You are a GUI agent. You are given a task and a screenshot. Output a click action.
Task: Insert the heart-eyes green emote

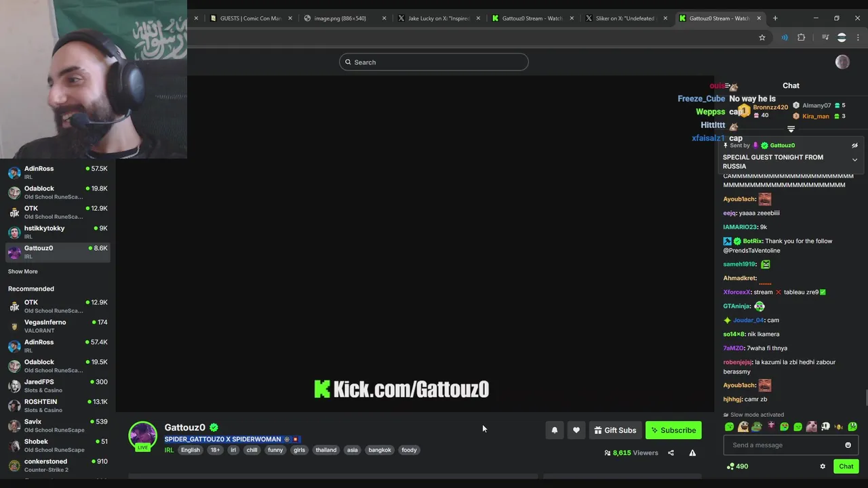click(784, 427)
